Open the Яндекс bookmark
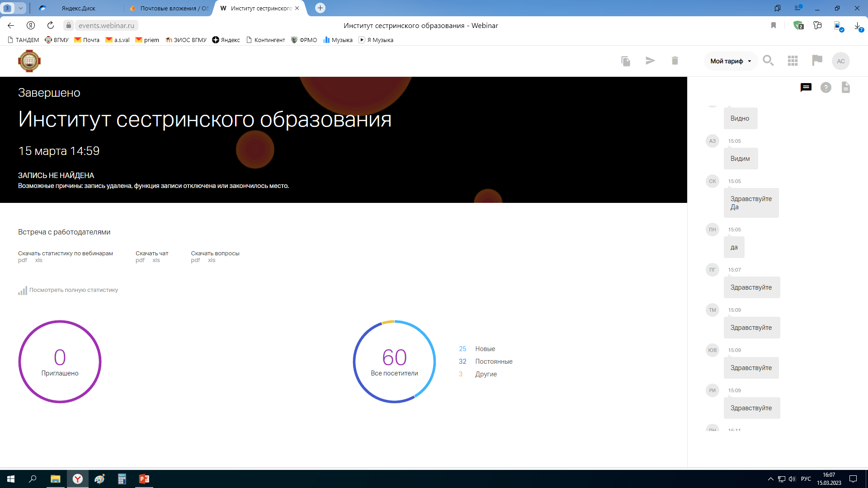This screenshot has width=868, height=488. (226, 40)
